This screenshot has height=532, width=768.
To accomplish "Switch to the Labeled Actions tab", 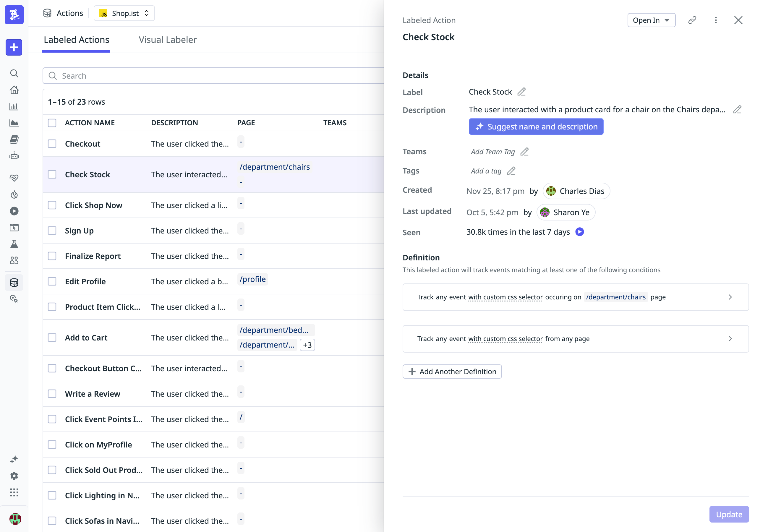I will pos(76,40).
